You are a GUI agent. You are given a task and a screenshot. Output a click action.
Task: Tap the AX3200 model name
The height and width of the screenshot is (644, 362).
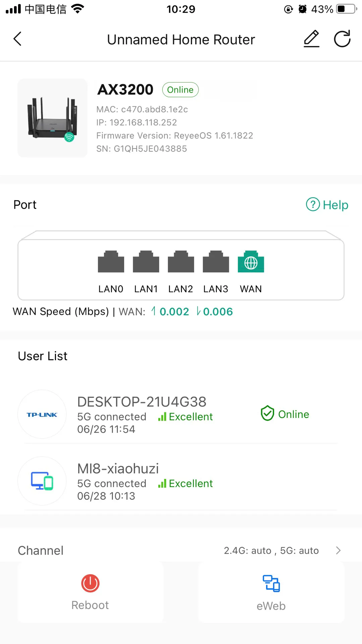(125, 90)
